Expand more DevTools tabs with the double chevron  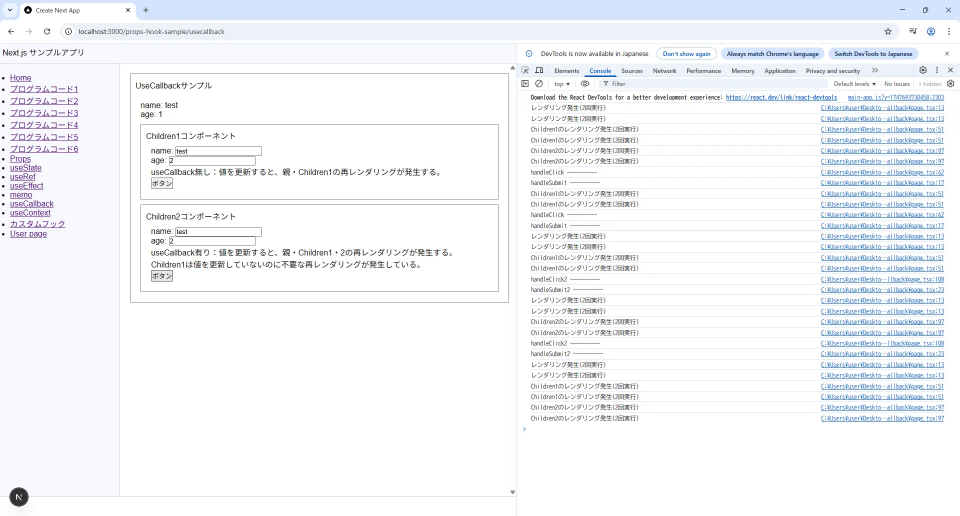tap(875, 70)
